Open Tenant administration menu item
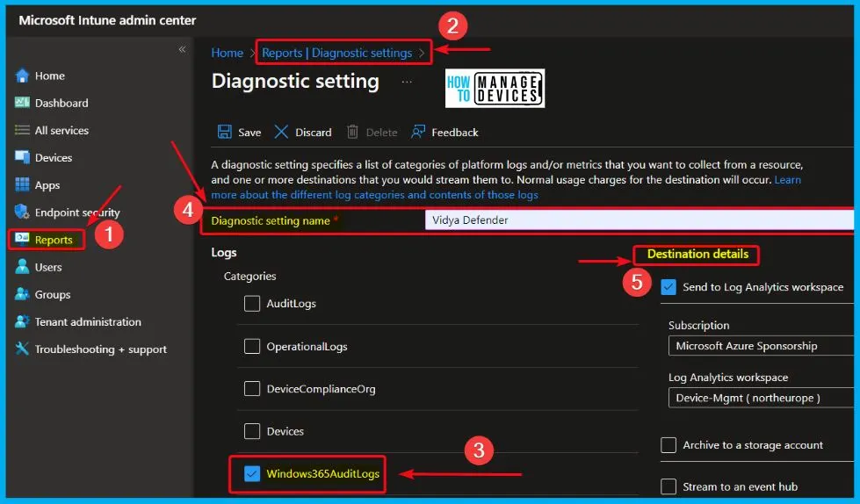The image size is (860, 504). (87, 322)
